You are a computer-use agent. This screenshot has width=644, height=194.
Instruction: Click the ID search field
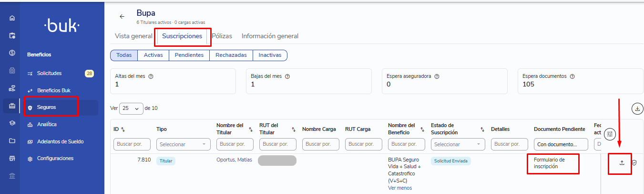pyautogui.click(x=132, y=144)
